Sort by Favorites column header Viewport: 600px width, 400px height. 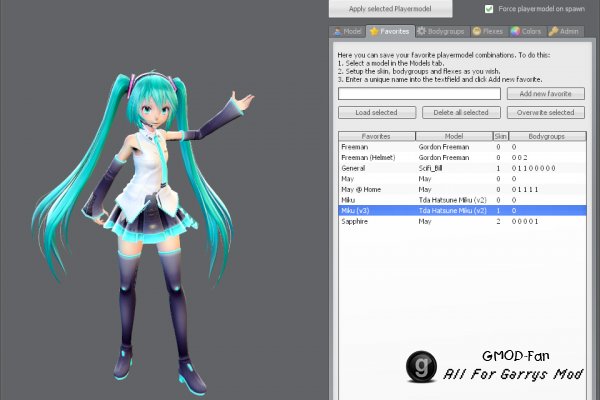[x=377, y=136]
